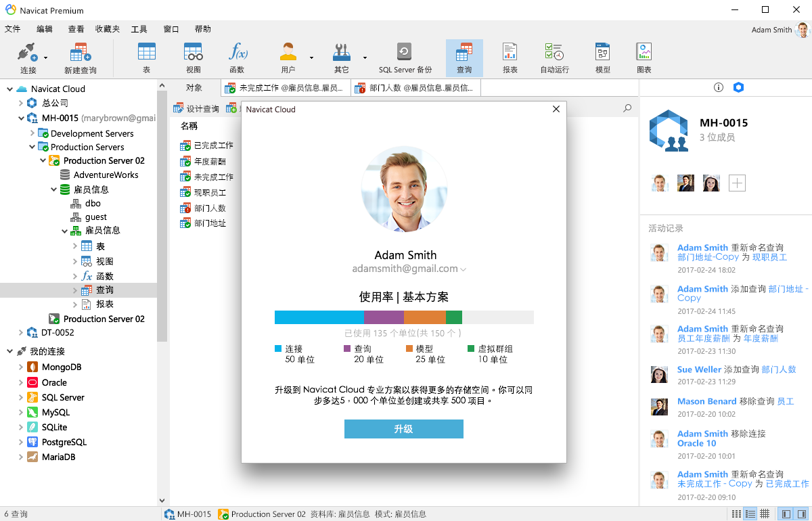Select the View (视图) toolbar icon
The width and height of the screenshot is (812, 521).
pyautogui.click(x=194, y=58)
